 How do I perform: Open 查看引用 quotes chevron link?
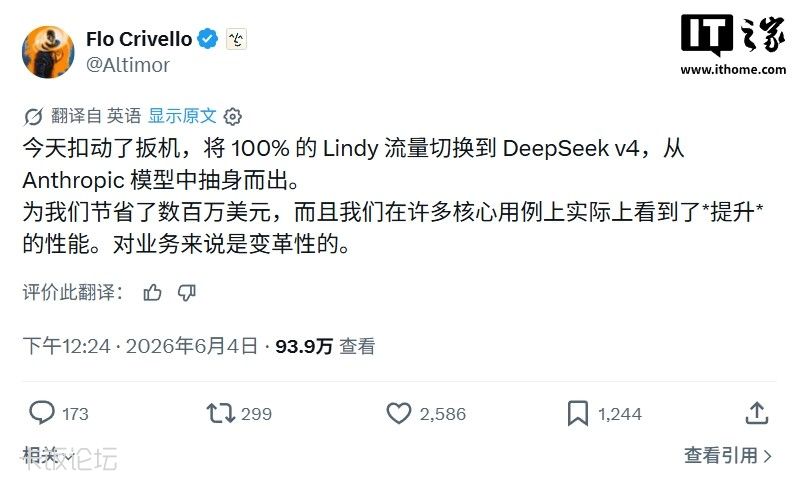click(728, 455)
